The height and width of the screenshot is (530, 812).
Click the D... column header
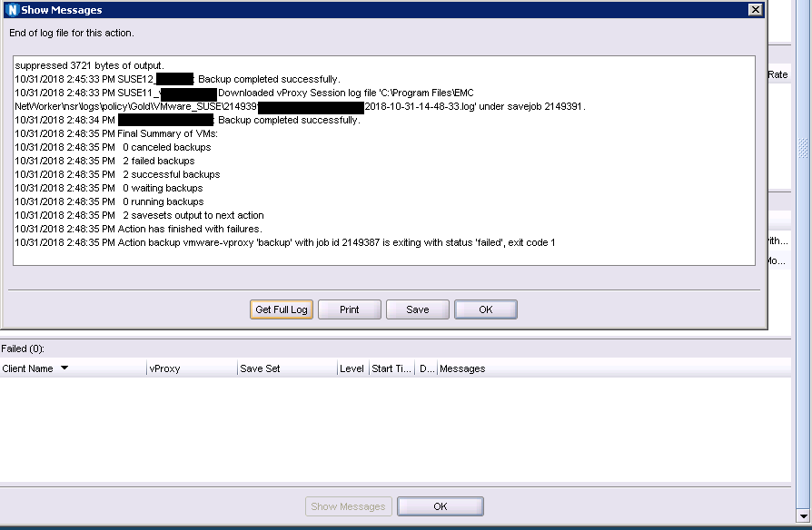[x=426, y=368]
